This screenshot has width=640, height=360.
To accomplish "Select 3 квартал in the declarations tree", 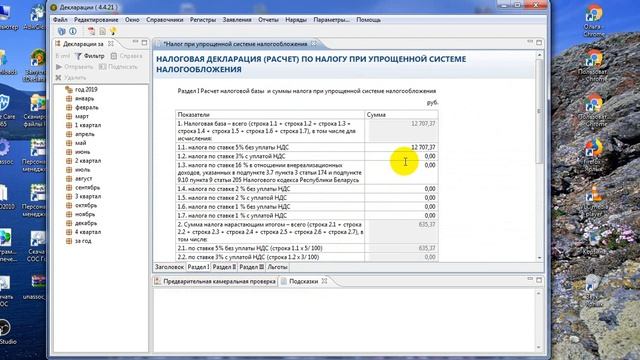I will (x=88, y=196).
